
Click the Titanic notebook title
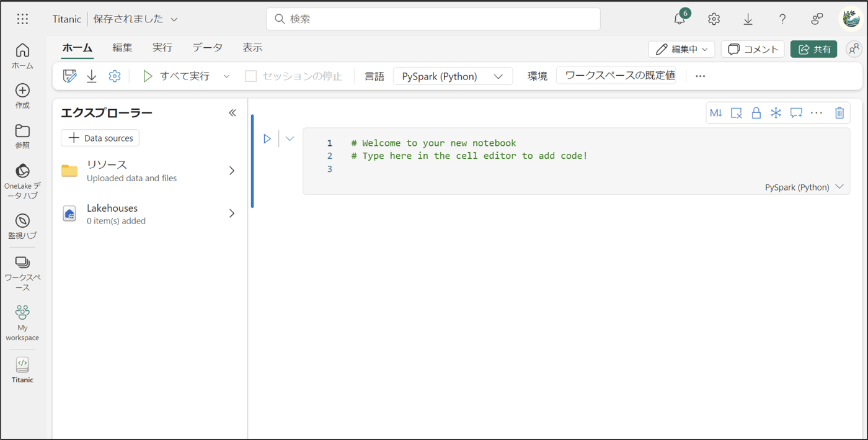click(66, 19)
